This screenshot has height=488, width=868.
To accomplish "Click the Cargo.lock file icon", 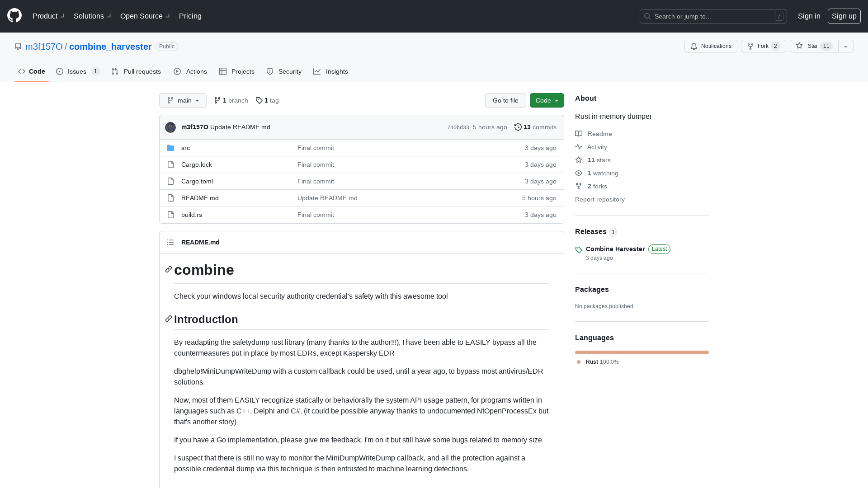I will tap(170, 164).
